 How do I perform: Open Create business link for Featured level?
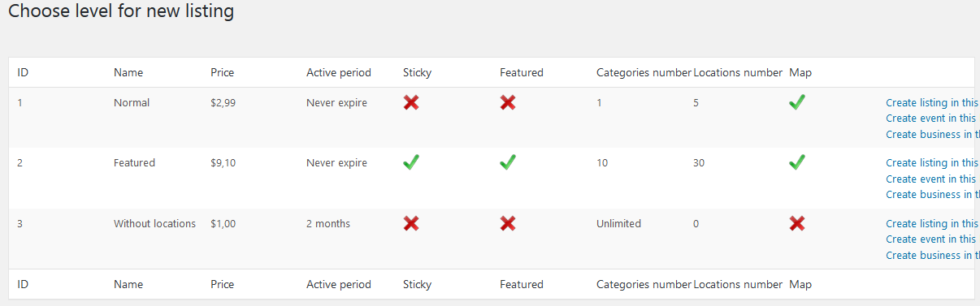pyautogui.click(x=933, y=195)
